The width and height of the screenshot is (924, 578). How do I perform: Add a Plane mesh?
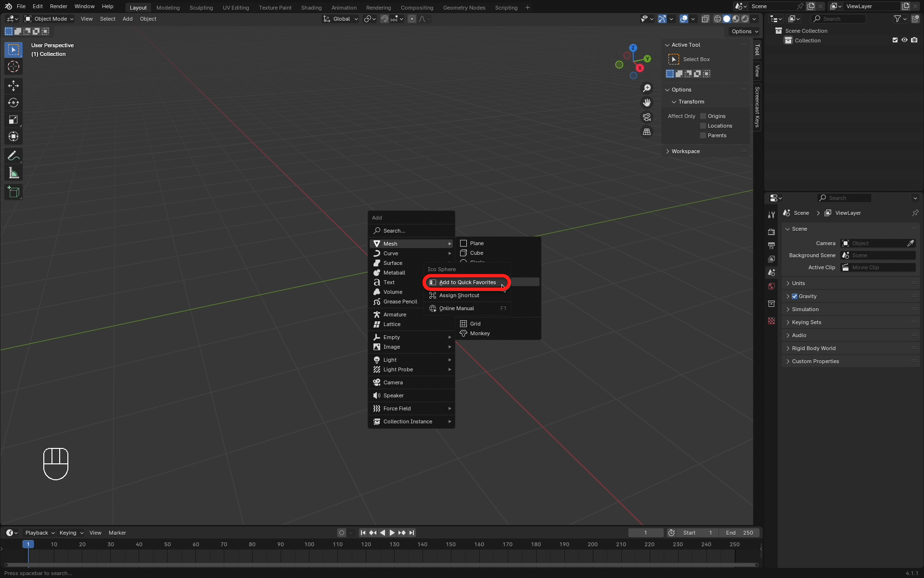click(498, 243)
